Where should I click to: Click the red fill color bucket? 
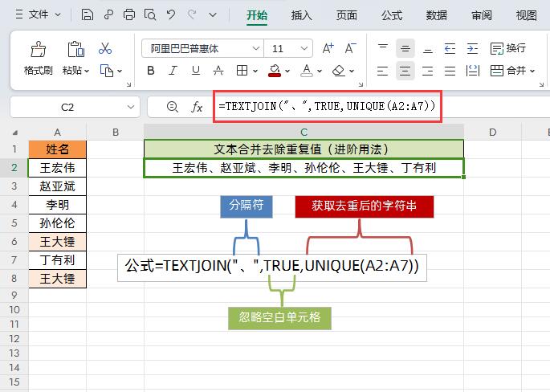275,71
